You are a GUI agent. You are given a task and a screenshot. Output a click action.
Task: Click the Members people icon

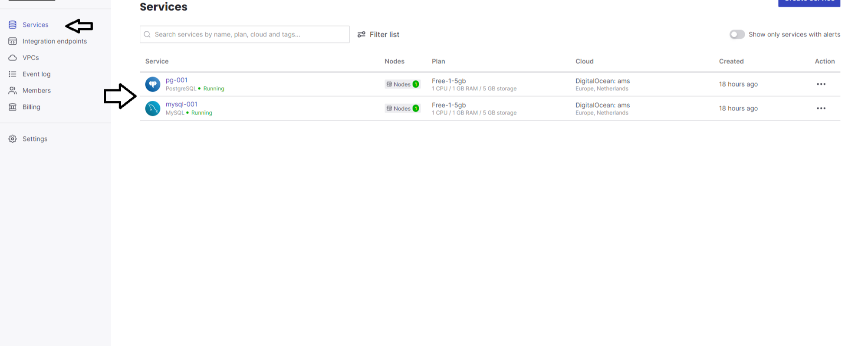pos(13,91)
